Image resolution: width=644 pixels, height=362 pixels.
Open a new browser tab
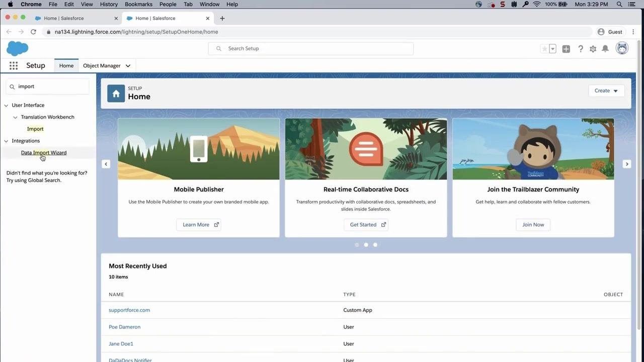point(222,18)
